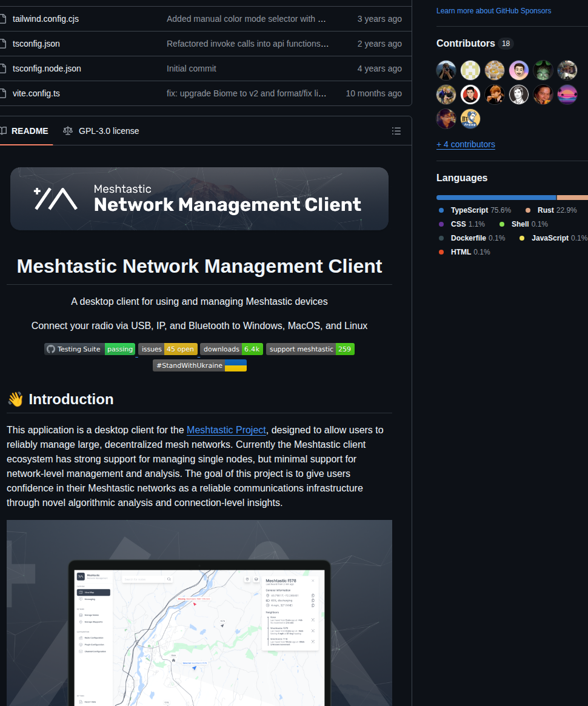Click the orange Rust segment of language bar
Screen dimensions: 588x706
point(572,198)
